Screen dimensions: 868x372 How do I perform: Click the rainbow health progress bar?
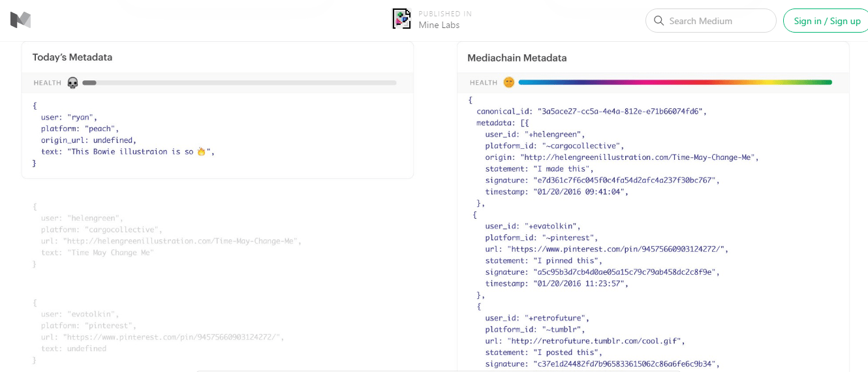(x=675, y=82)
